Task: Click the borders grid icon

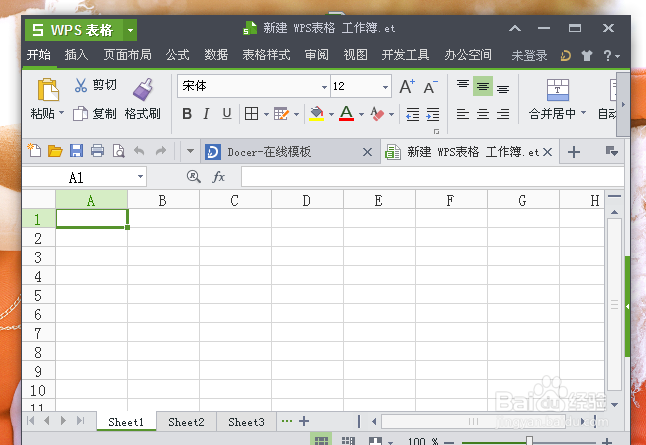Action: pyautogui.click(x=251, y=113)
